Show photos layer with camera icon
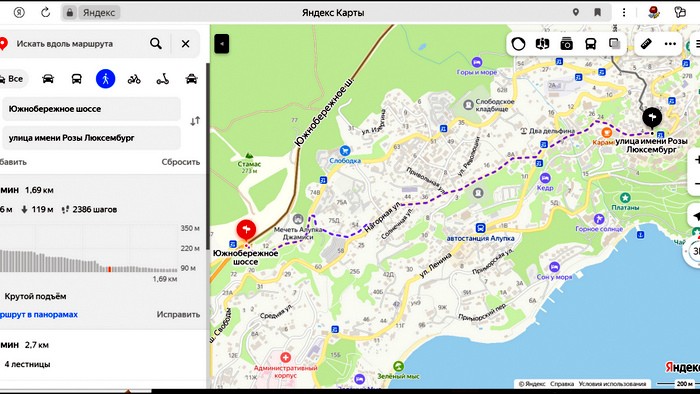This screenshot has width=700, height=394. click(567, 44)
